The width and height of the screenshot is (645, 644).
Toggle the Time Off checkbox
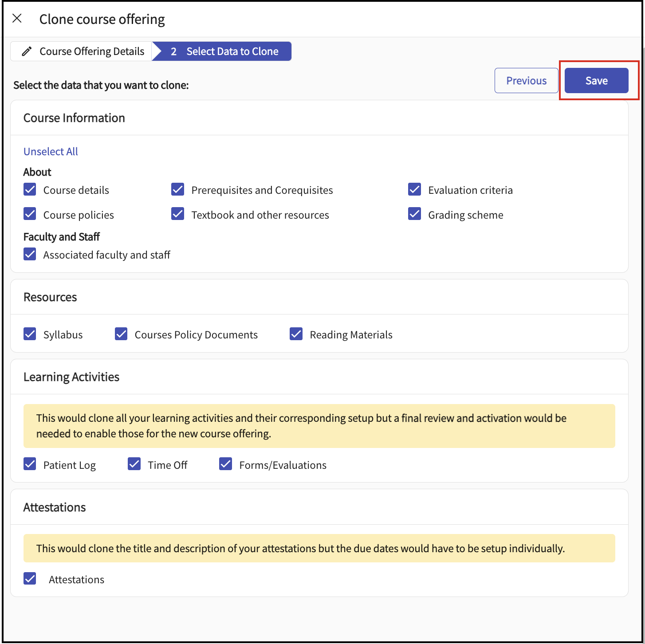tap(134, 464)
